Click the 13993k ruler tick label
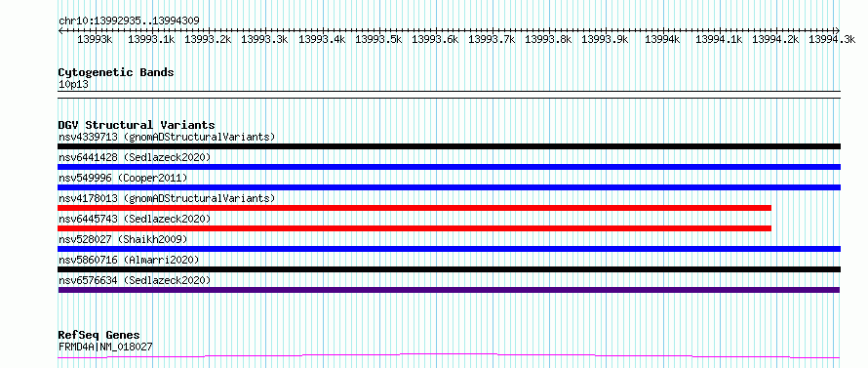868x368 pixels. [x=95, y=39]
